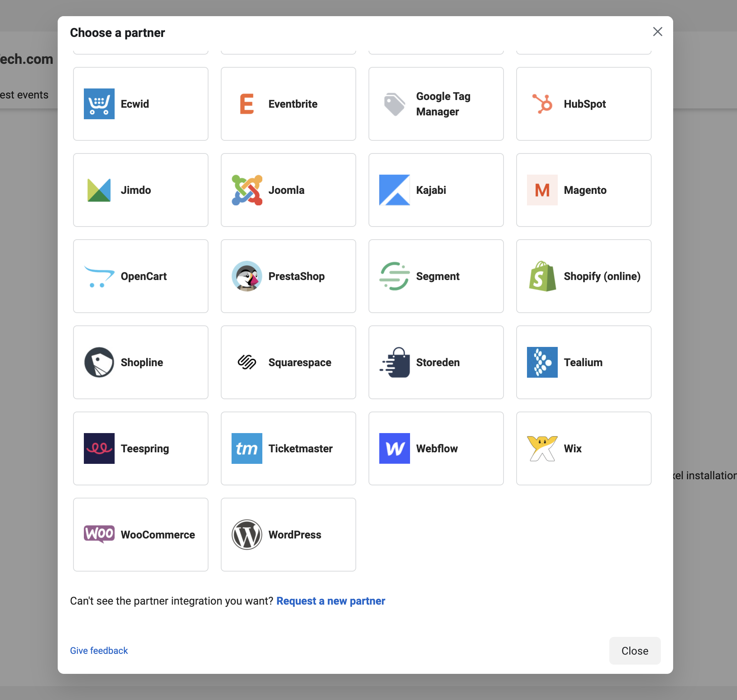737x700 pixels.
Task: Choose the Wix partner tile
Action: pyautogui.click(x=584, y=448)
